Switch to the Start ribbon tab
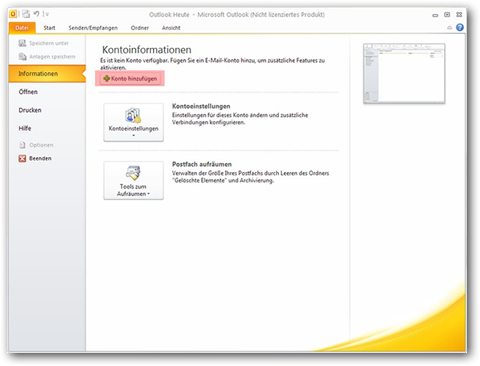 [x=49, y=28]
